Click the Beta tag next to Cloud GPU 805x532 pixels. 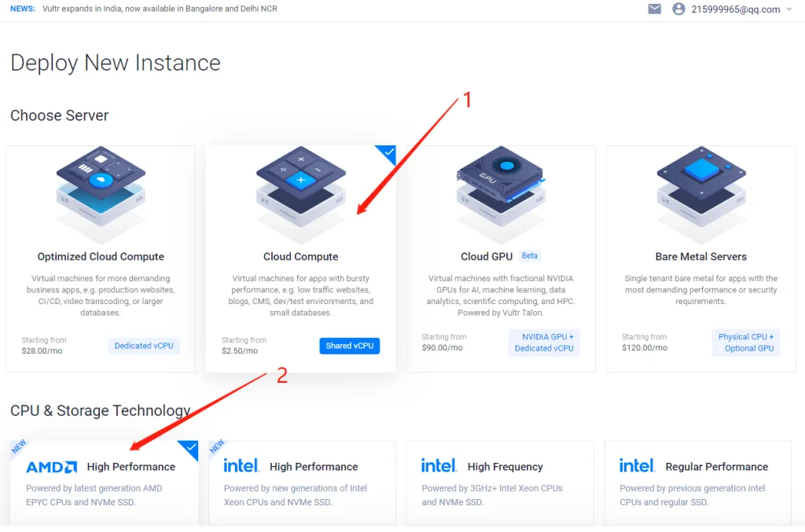[x=529, y=255]
